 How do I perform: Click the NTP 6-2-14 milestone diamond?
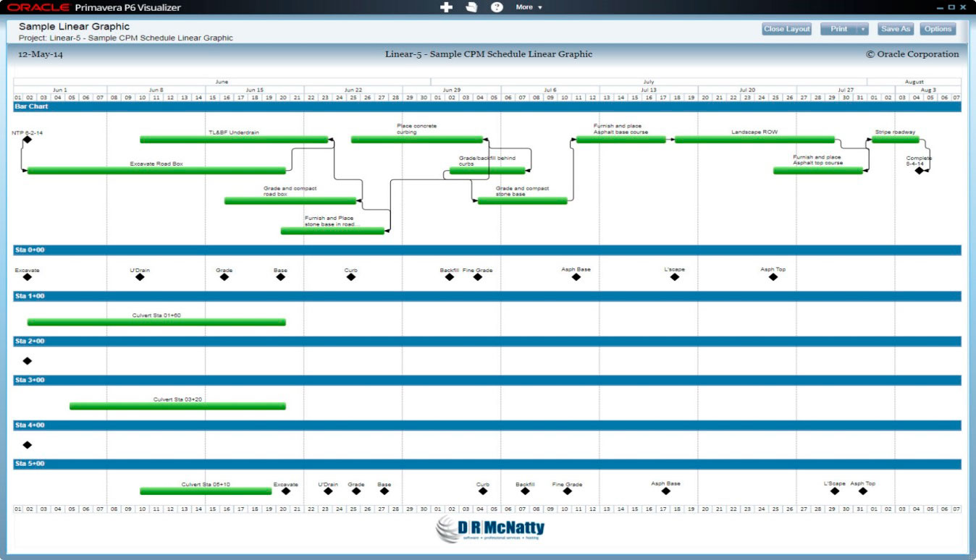(x=29, y=137)
